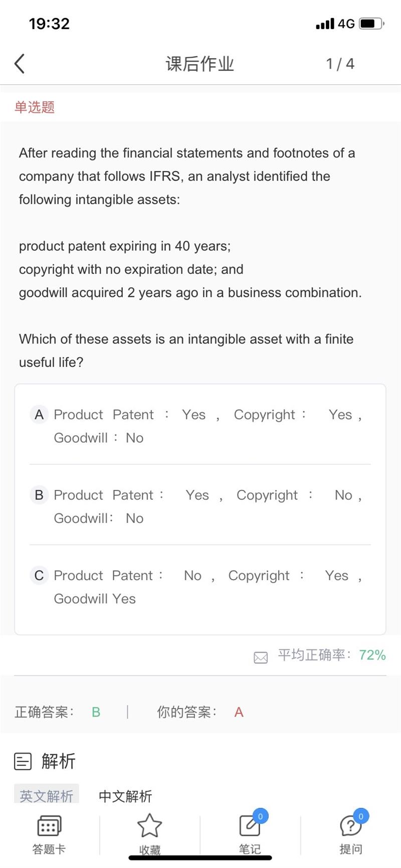The image size is (401, 868).
Task: Select answer option A circle
Action: 39,415
